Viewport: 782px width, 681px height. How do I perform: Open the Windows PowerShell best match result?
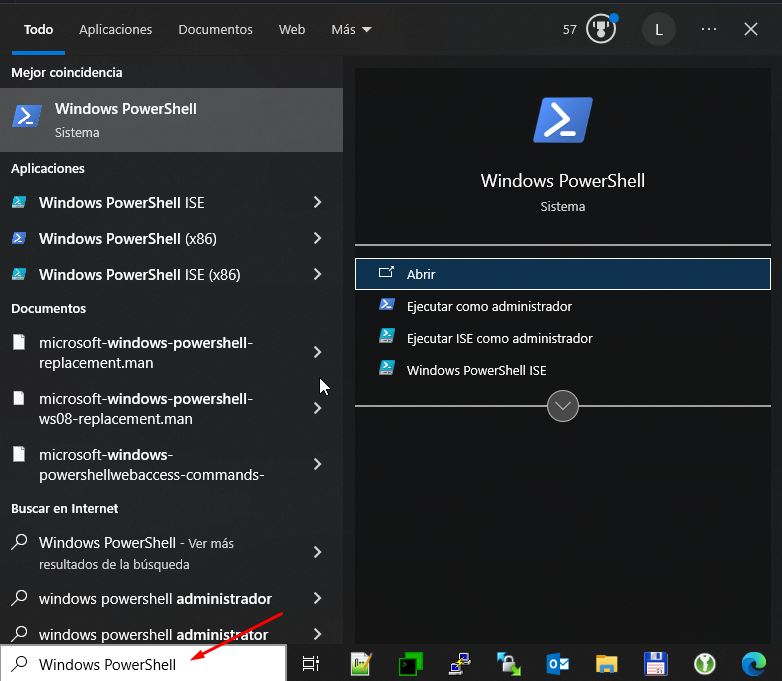click(x=171, y=120)
